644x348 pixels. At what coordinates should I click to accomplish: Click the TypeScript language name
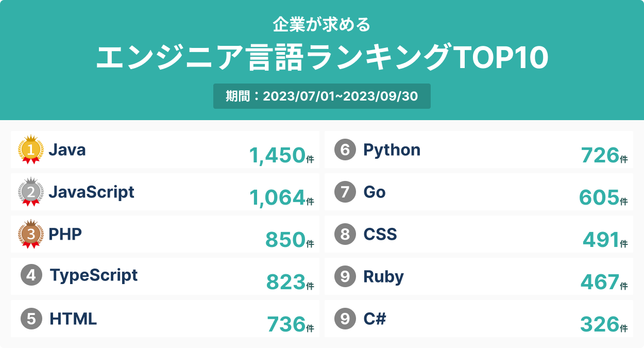pyautogui.click(x=94, y=275)
